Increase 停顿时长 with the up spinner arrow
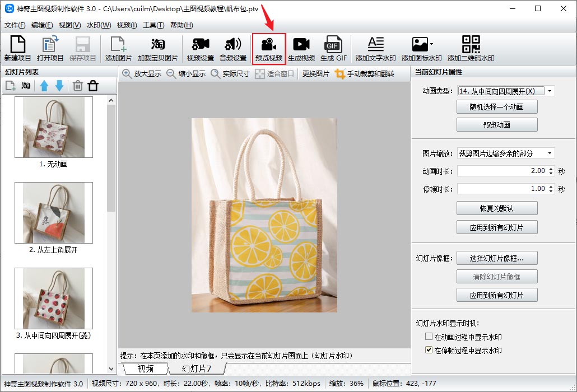Image resolution: width=577 pixels, height=392 pixels. (551, 187)
